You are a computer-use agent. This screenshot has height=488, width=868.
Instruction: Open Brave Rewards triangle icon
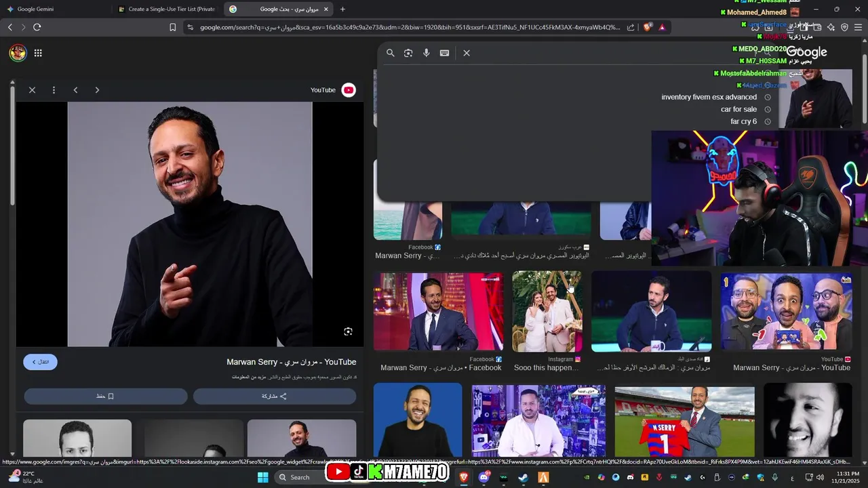663,27
